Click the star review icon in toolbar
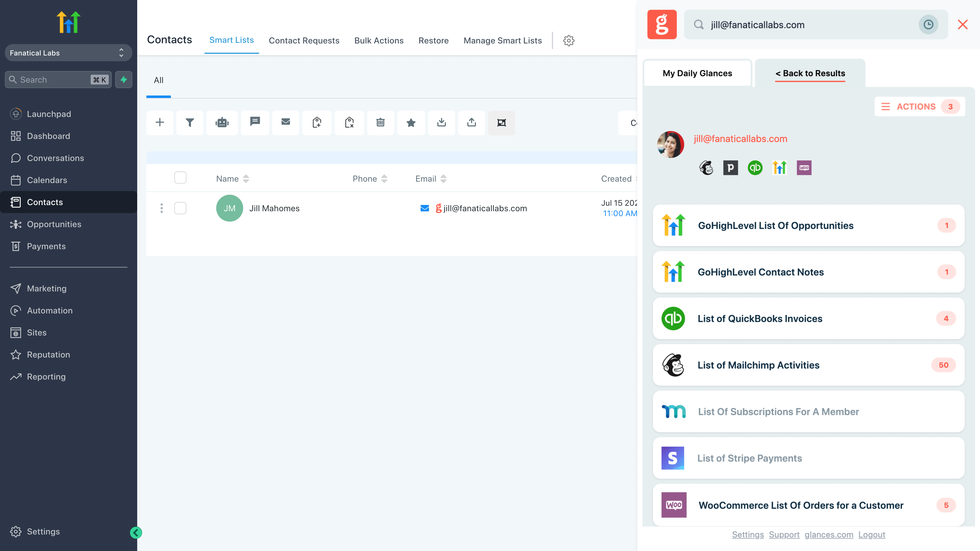980x551 pixels. (411, 122)
